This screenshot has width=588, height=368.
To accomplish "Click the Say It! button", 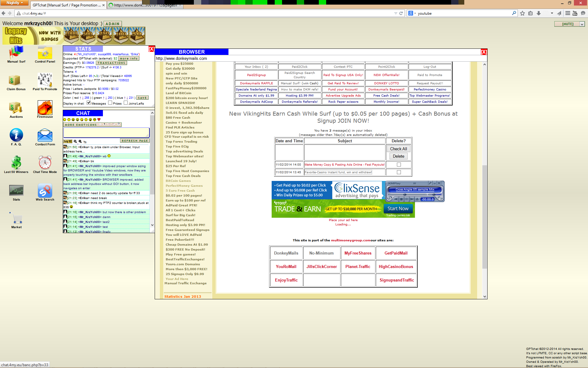I will (68, 141).
